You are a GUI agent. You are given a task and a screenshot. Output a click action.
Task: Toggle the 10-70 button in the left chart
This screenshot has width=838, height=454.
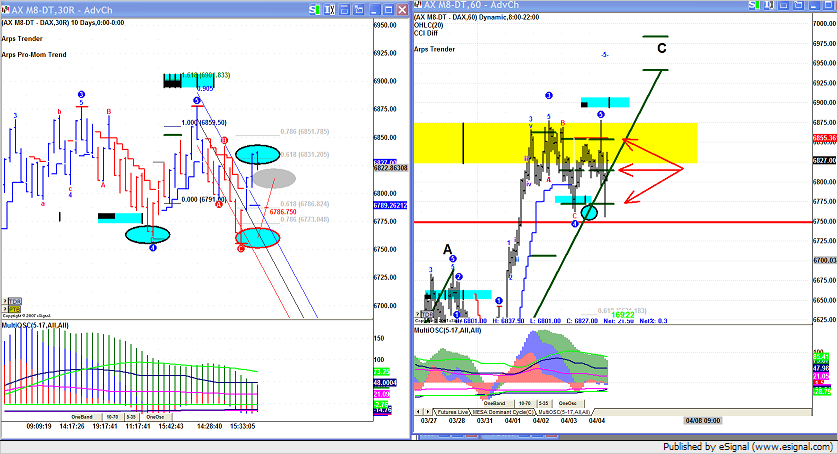(112, 416)
